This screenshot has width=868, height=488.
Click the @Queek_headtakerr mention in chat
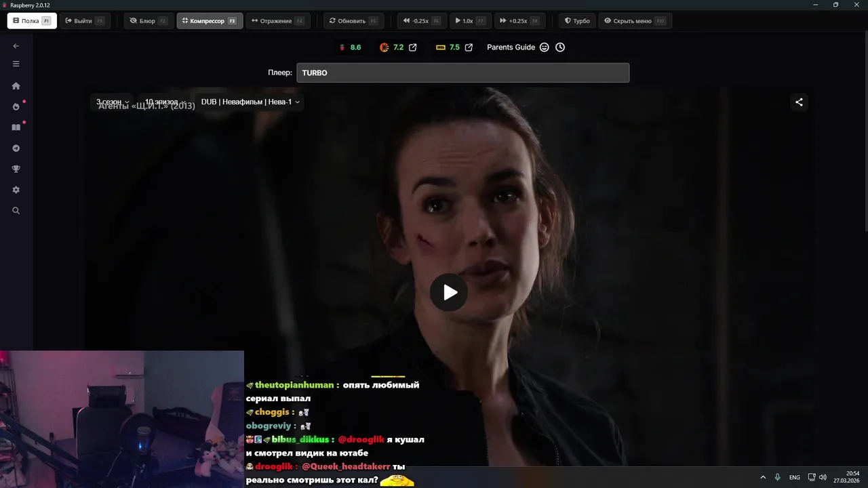[346, 466]
